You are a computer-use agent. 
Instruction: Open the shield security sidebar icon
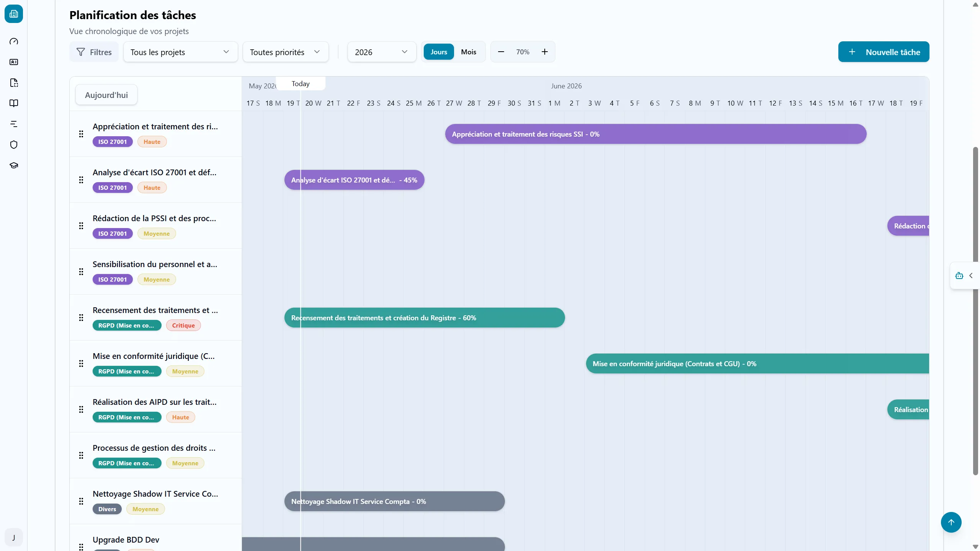coord(14,145)
